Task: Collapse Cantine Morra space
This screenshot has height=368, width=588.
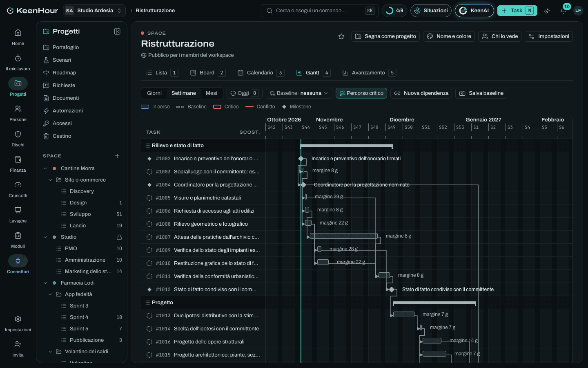Action: [45, 168]
